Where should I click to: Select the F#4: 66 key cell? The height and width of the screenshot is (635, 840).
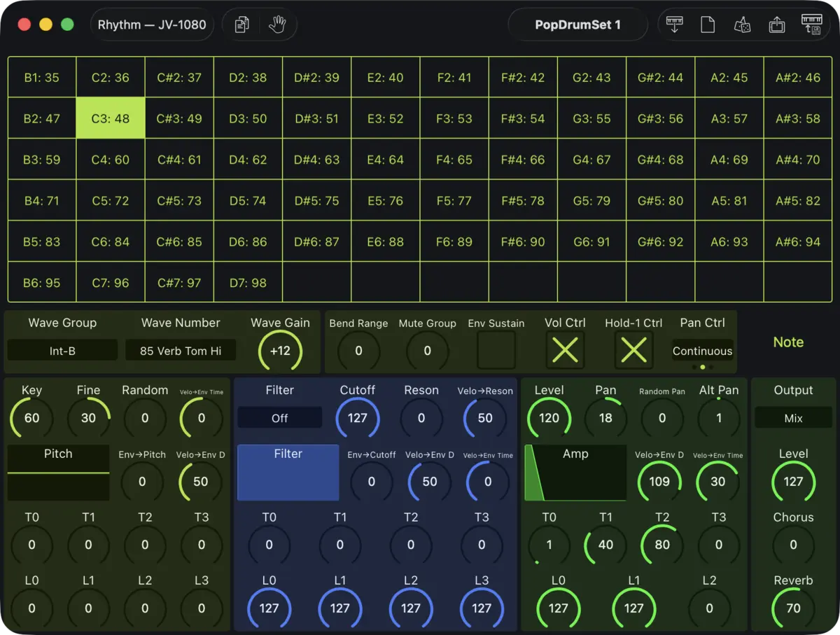[523, 160]
